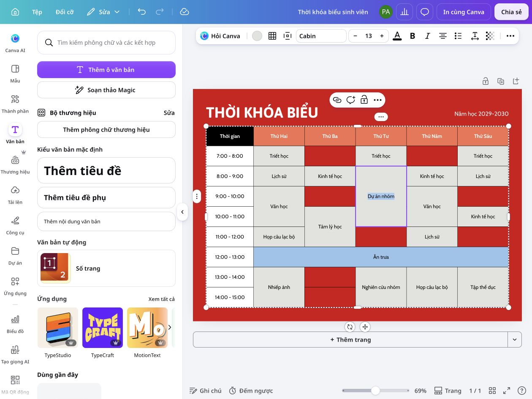Toggle italic formatting
The height and width of the screenshot is (399, 532).
pyautogui.click(x=428, y=36)
